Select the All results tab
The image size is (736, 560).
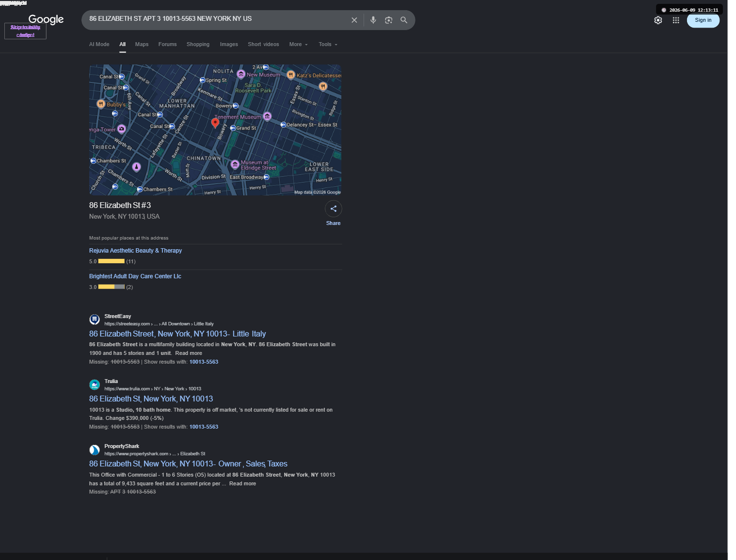point(123,44)
